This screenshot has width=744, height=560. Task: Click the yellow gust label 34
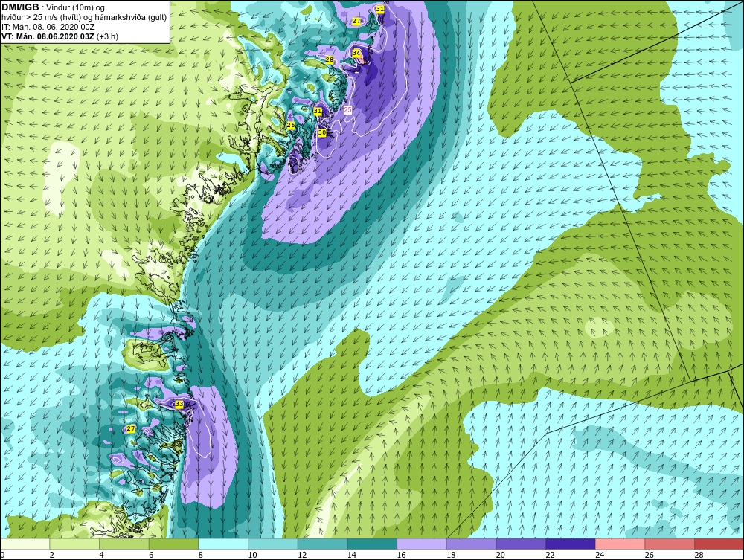click(x=356, y=53)
